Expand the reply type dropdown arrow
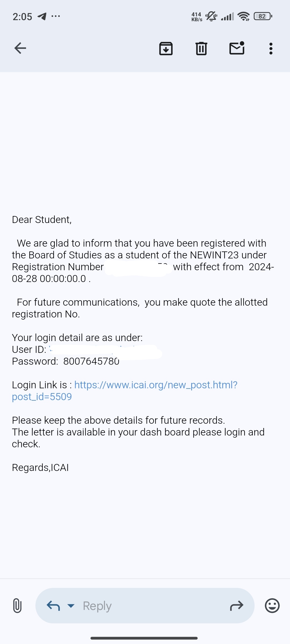The height and width of the screenshot is (644, 290). click(x=71, y=606)
